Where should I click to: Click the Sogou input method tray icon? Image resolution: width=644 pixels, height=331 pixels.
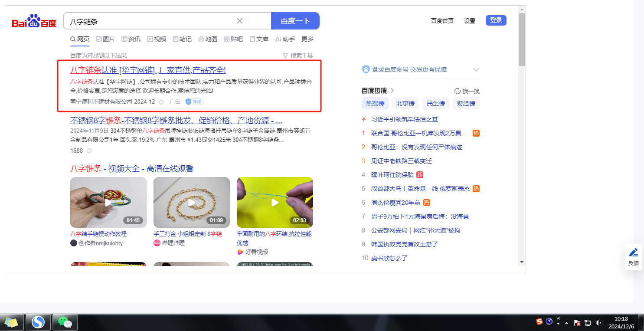pos(539,321)
